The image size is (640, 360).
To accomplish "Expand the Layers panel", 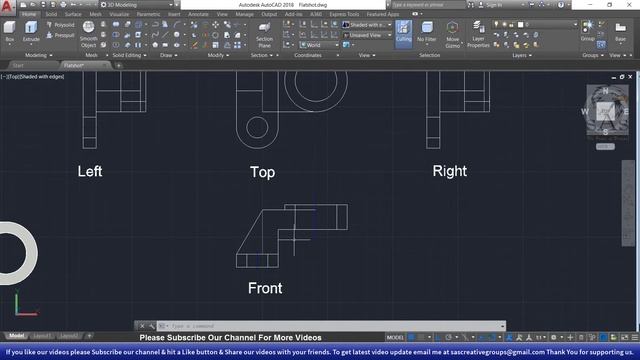I will (522, 55).
